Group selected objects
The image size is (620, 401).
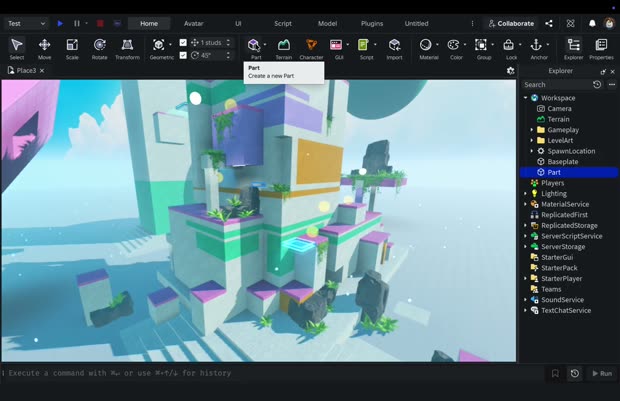481,45
